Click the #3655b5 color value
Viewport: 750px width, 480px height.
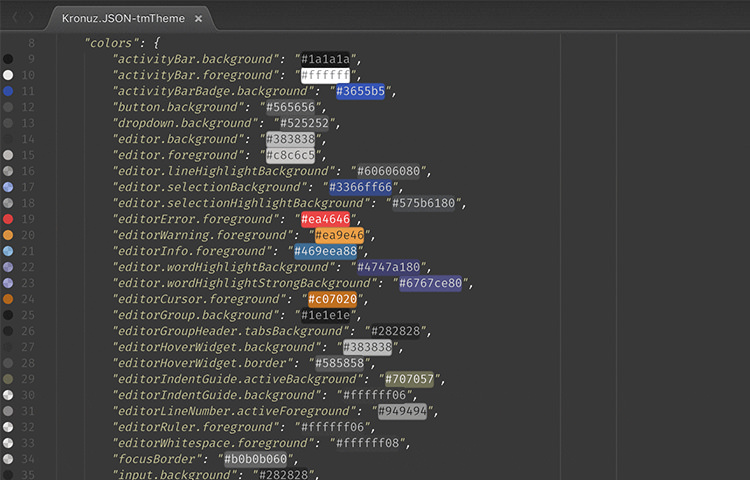[x=361, y=91]
